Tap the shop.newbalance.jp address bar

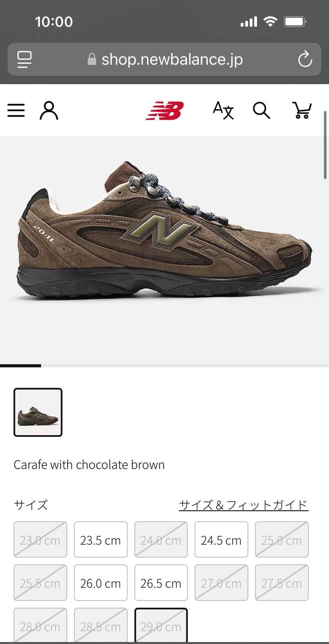tap(164, 60)
